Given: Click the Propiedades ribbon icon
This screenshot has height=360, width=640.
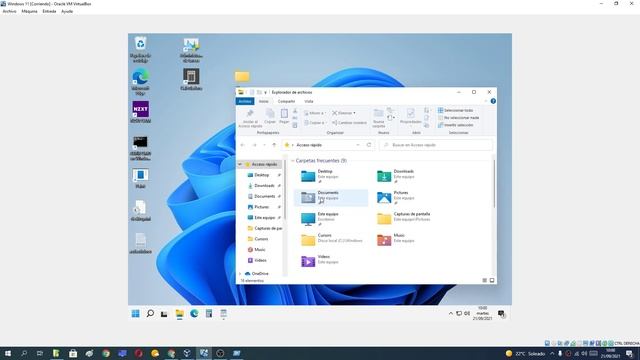Looking at the screenshot, I should click(411, 113).
